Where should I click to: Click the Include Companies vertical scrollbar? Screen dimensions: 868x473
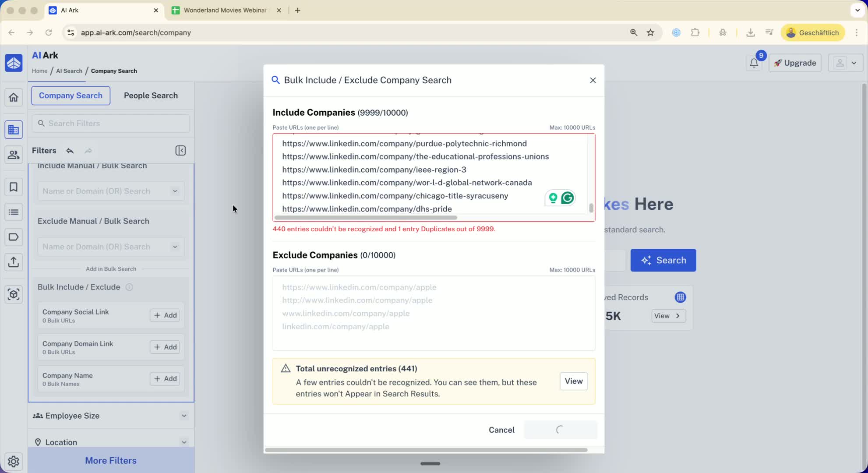[x=591, y=208]
